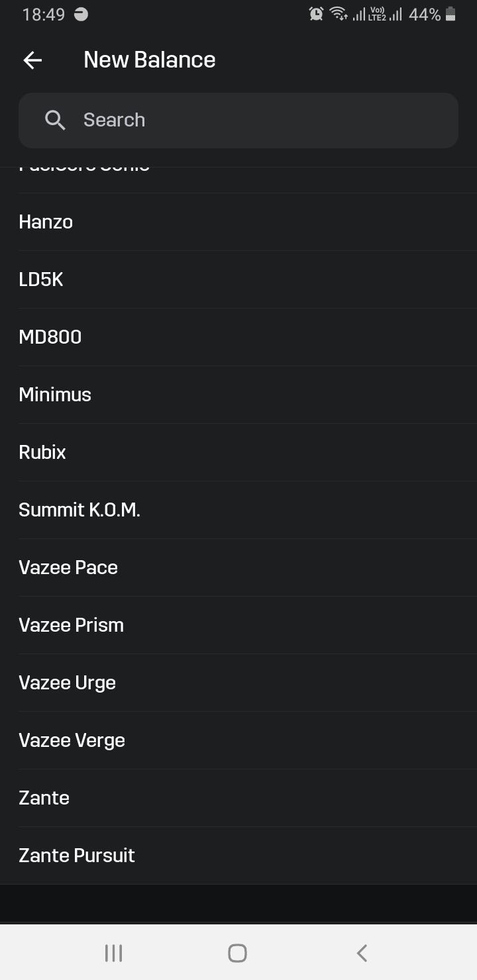The height and width of the screenshot is (980, 477).
Task: Choose Vazee Verge from the list
Action: [x=238, y=740]
